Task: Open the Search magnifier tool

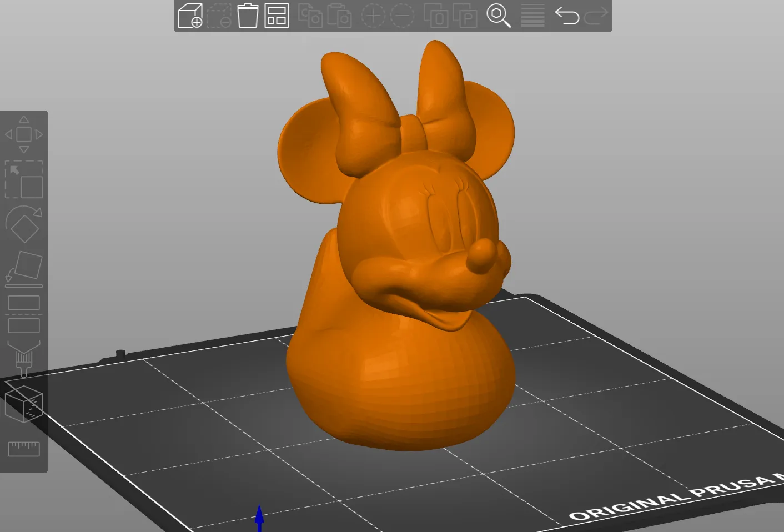Action: [498, 16]
